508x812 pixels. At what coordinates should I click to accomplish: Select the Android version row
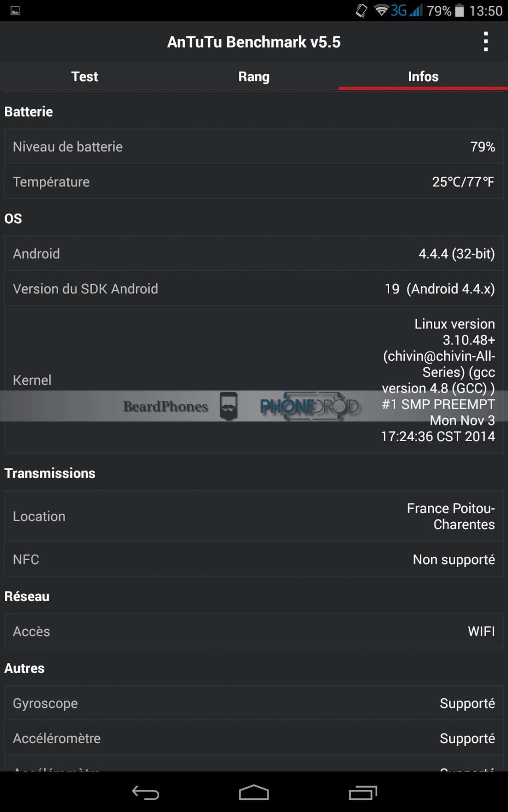(x=254, y=253)
